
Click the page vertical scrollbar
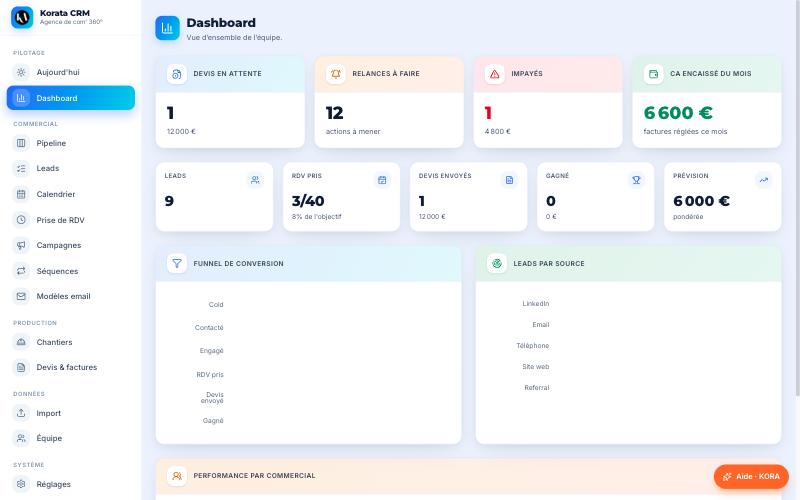point(797,199)
